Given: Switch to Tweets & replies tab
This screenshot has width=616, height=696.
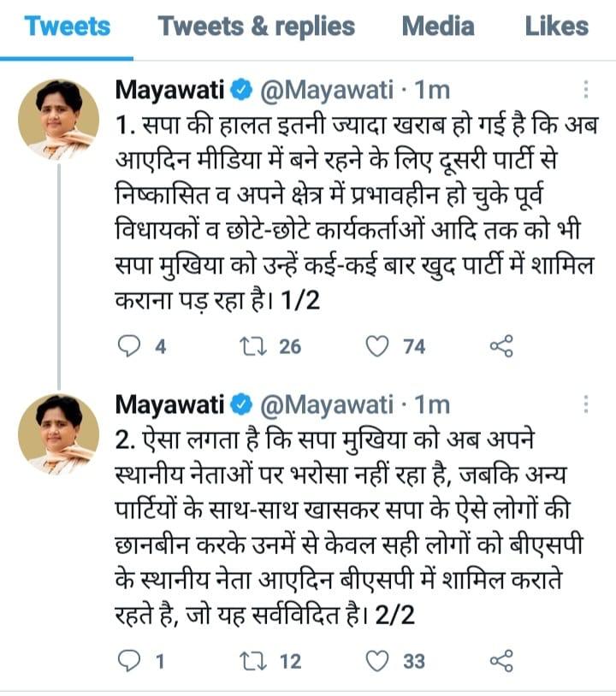Looking at the screenshot, I should tap(257, 27).
